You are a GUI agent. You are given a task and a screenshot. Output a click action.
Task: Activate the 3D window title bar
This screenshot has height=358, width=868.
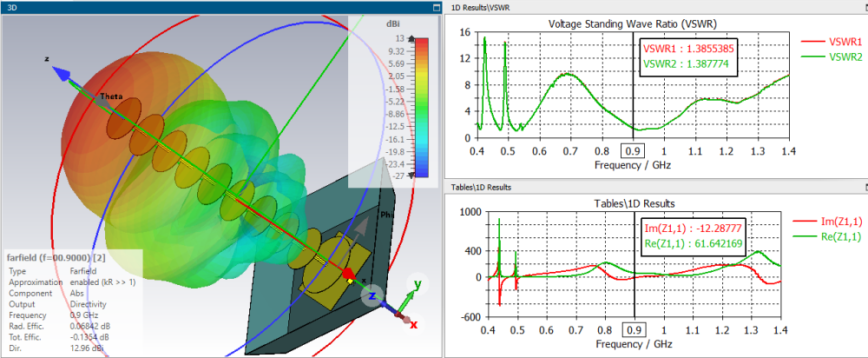[221, 9]
